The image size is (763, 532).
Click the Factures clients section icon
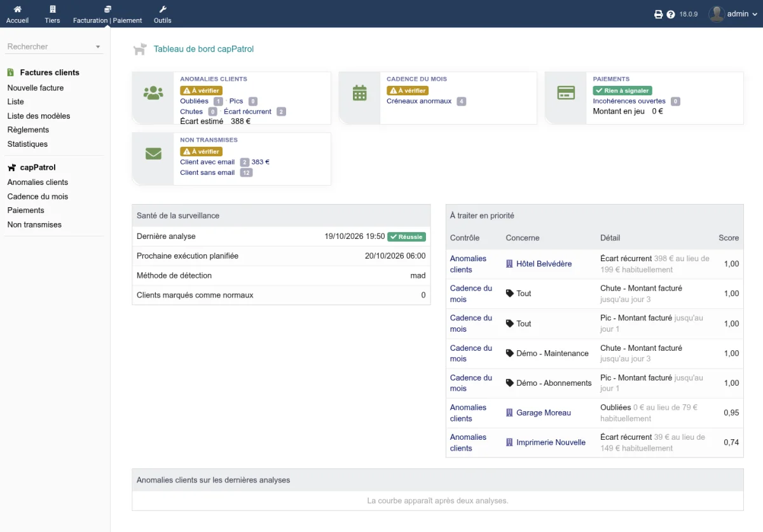coord(11,72)
